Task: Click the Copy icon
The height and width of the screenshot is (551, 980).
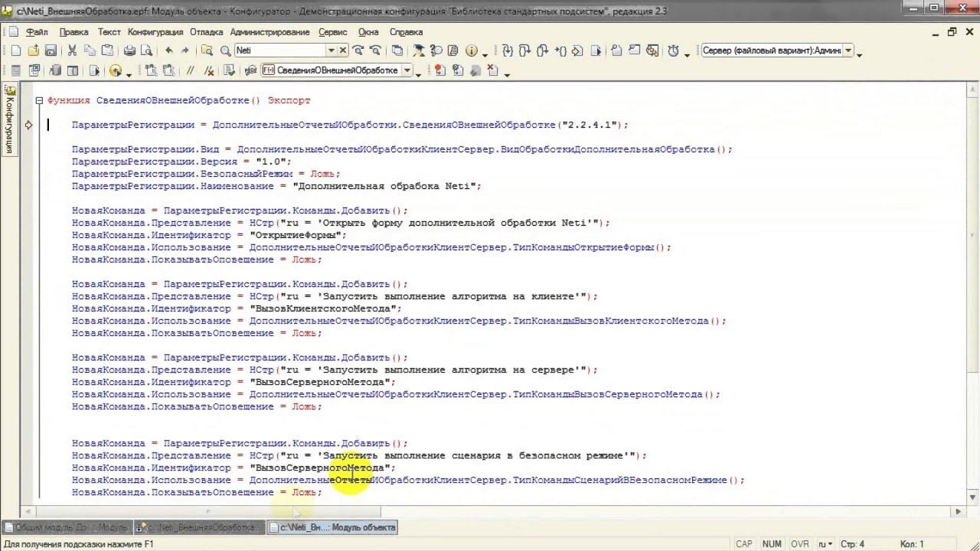Action: click(x=90, y=51)
